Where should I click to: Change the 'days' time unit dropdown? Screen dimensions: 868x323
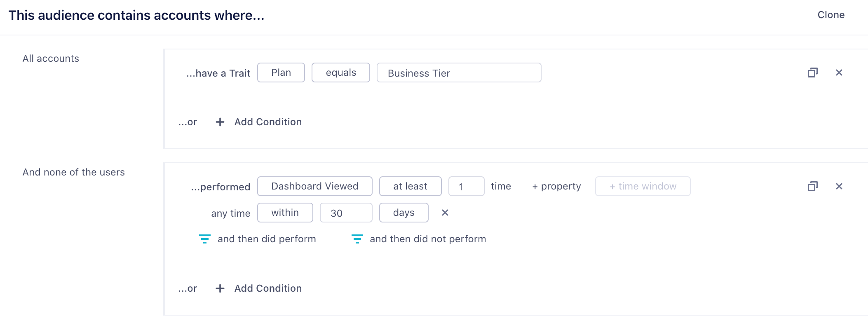[x=404, y=213]
